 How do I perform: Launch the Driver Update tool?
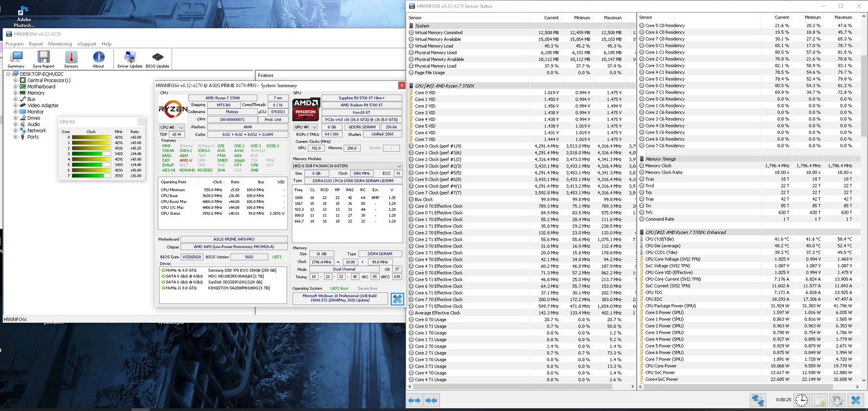pyautogui.click(x=130, y=57)
